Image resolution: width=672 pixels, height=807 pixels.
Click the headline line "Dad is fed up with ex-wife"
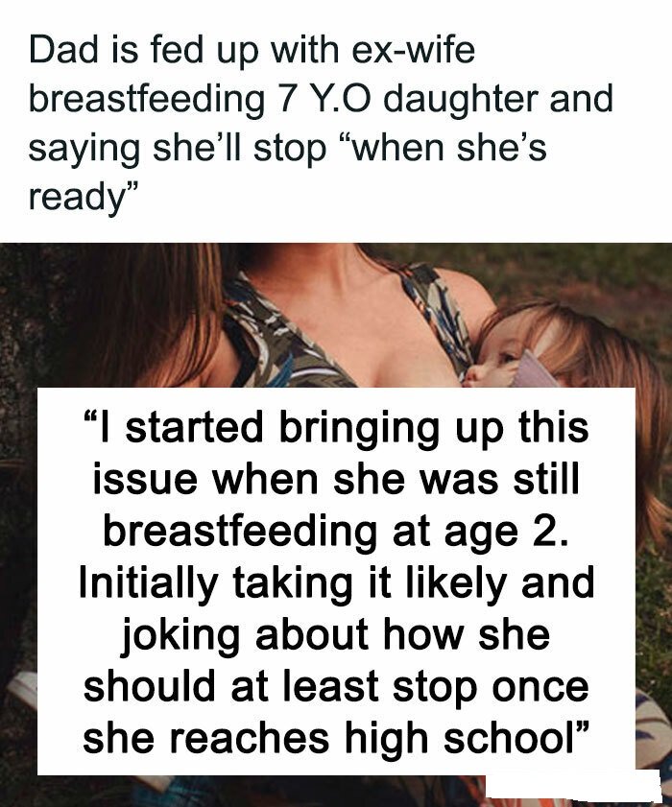(252, 50)
